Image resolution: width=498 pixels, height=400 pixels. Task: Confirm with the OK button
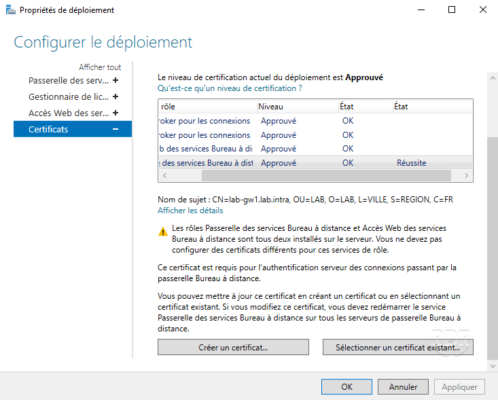(347, 387)
